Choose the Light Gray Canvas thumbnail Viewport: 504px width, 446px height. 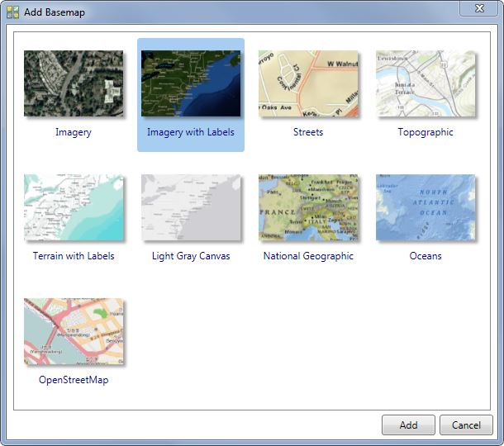191,207
